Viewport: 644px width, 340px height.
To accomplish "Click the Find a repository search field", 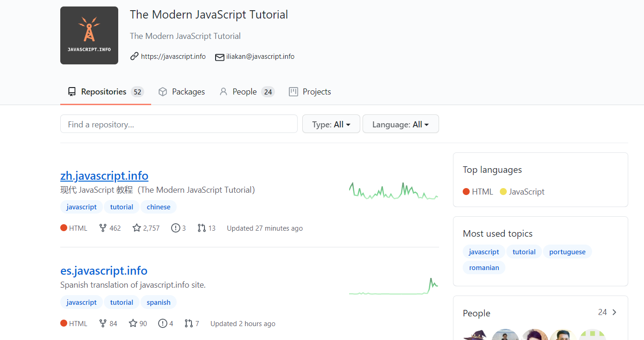I will click(179, 124).
